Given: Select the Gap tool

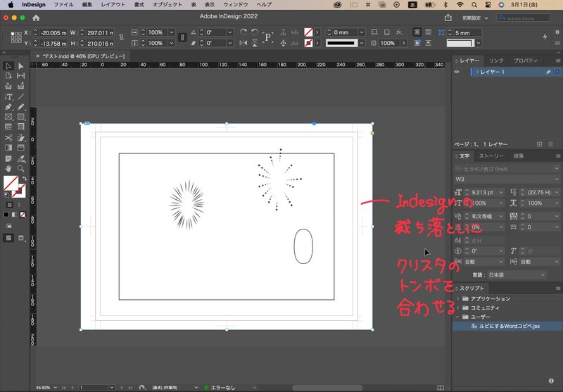Looking at the screenshot, I should (x=21, y=76).
